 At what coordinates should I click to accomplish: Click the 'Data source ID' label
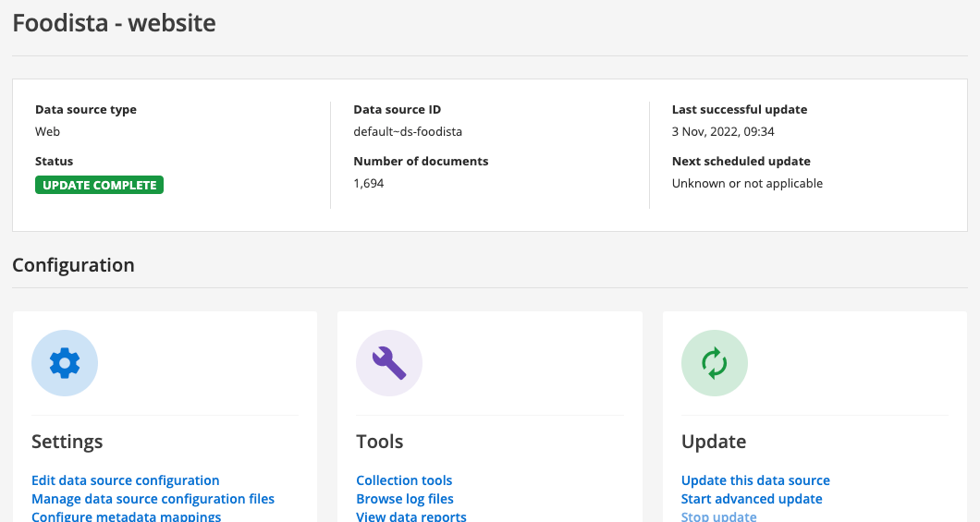click(397, 110)
